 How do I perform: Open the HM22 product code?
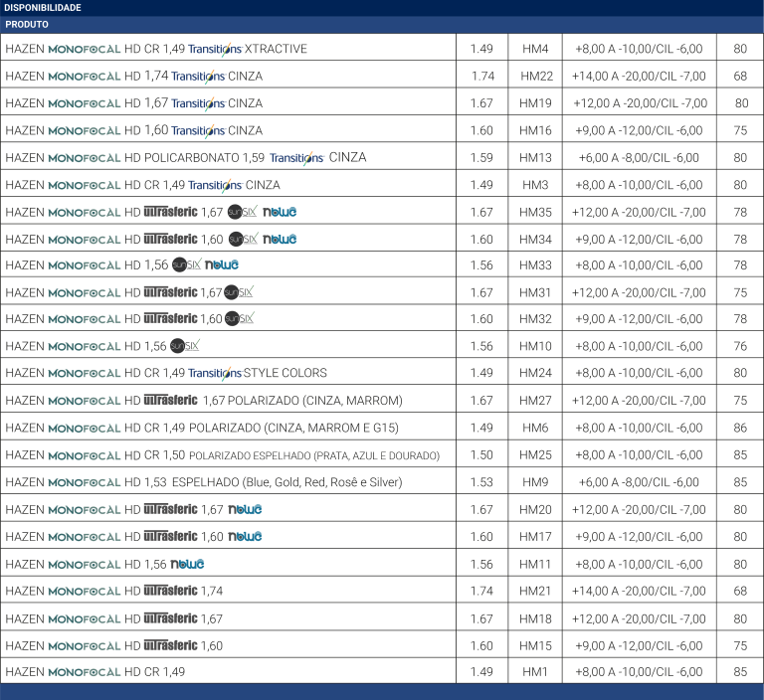[x=536, y=77]
